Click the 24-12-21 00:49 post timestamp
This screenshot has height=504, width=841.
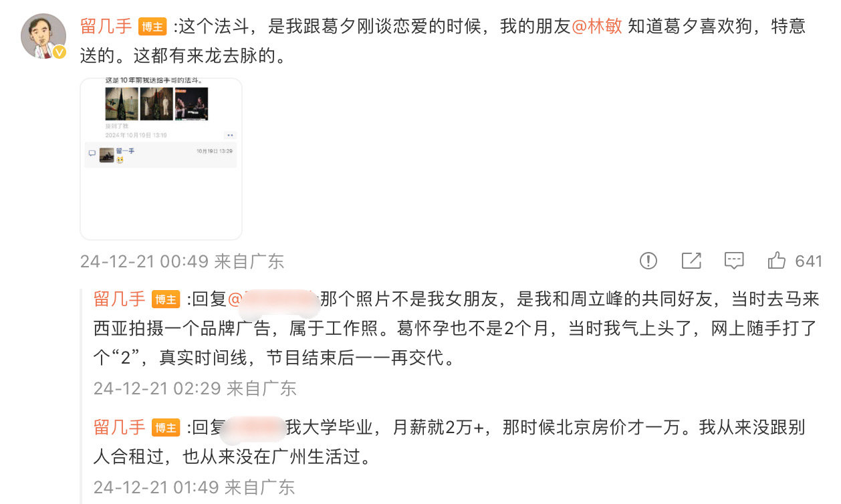click(x=144, y=261)
